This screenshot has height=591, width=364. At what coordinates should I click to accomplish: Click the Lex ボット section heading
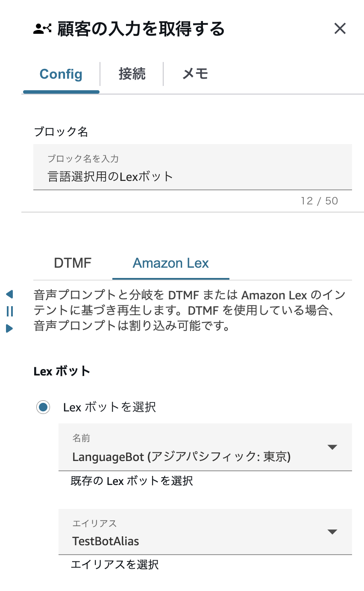62,371
